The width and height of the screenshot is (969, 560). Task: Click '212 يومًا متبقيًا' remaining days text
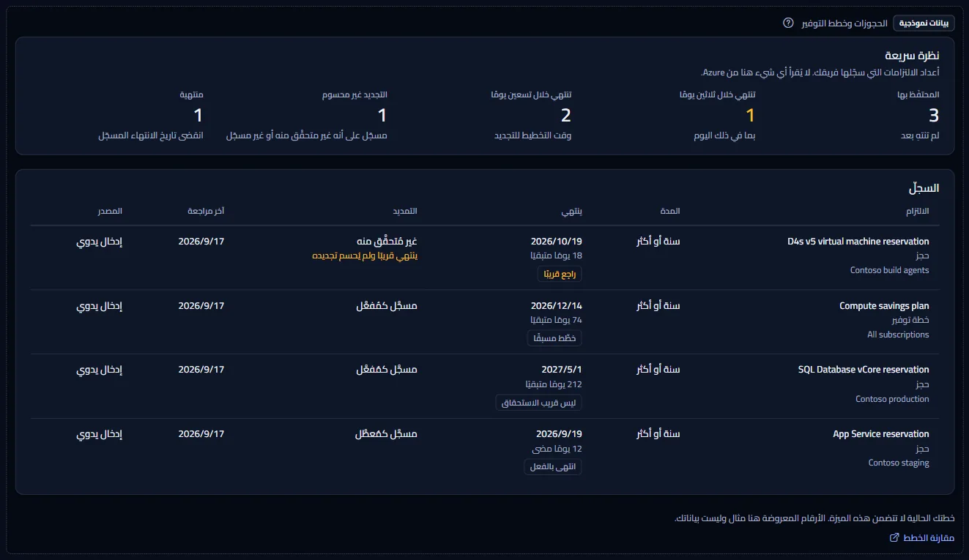pyautogui.click(x=554, y=384)
